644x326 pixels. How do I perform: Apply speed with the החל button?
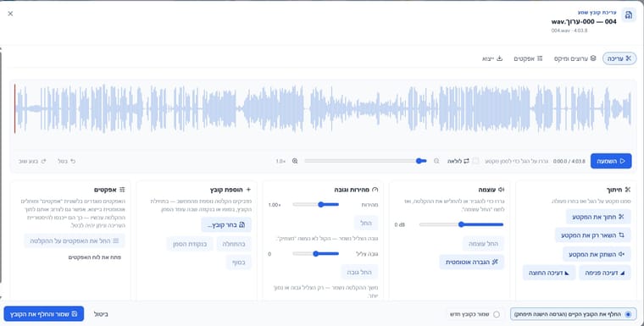[366, 223]
